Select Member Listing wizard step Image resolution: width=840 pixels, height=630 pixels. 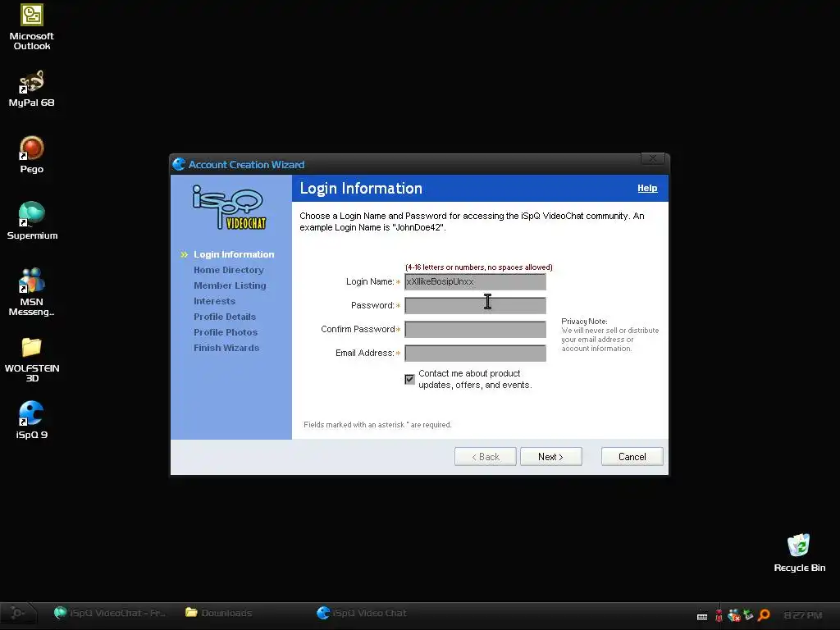click(230, 285)
